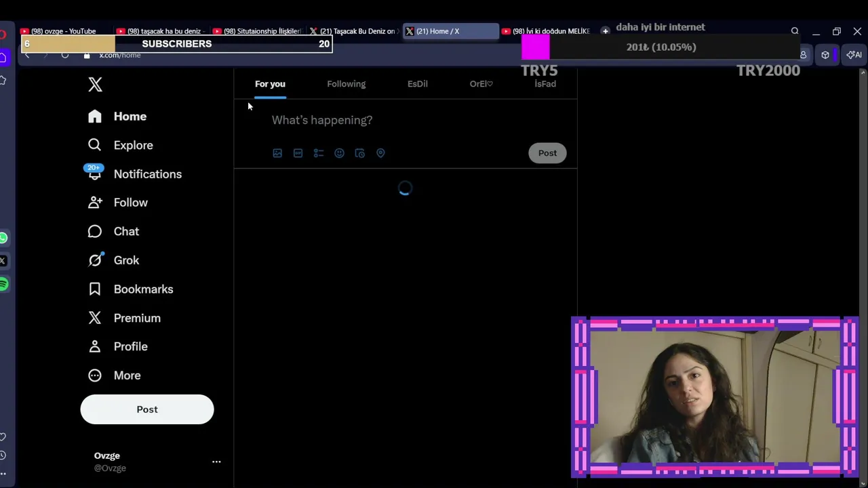
Task: Click the browser cube extensions icon
Action: [825, 55]
